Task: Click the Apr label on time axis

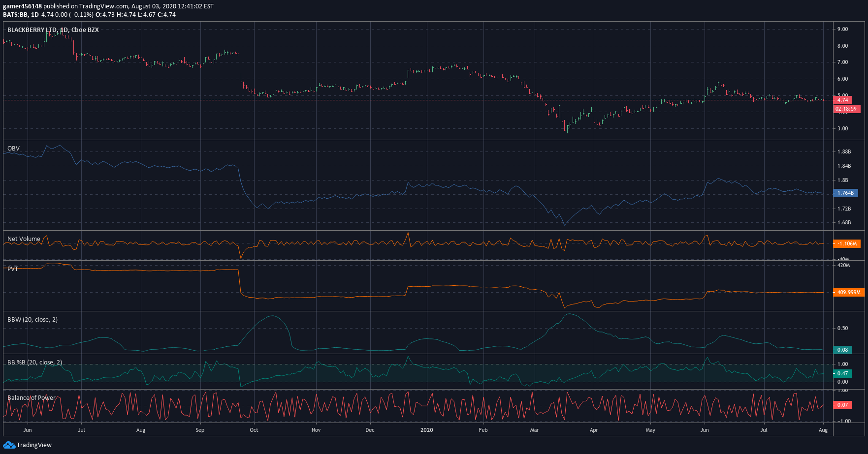Action: 594,430
